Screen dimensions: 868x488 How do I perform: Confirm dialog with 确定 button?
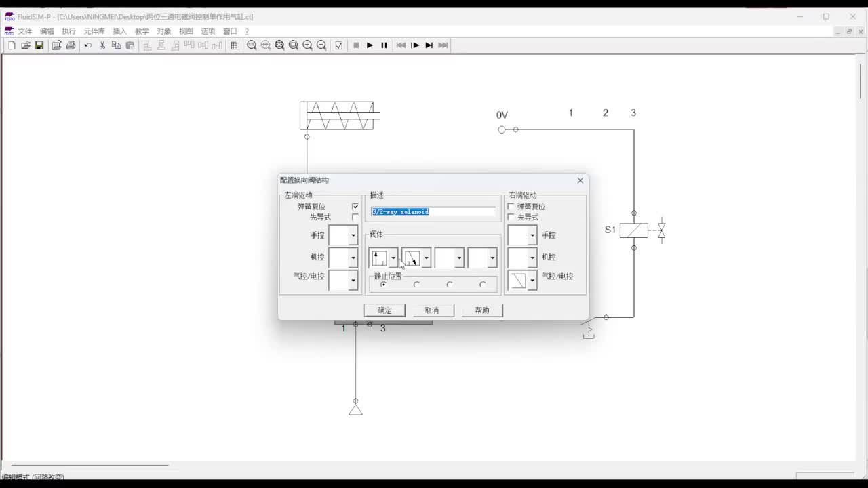[384, 310]
